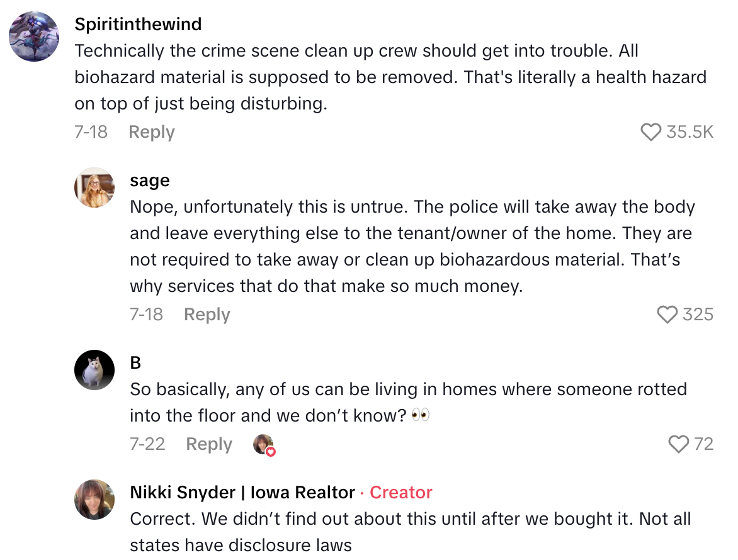Click the heart icon on sage's reply
The width and height of the screenshot is (738, 560).
pos(667,315)
